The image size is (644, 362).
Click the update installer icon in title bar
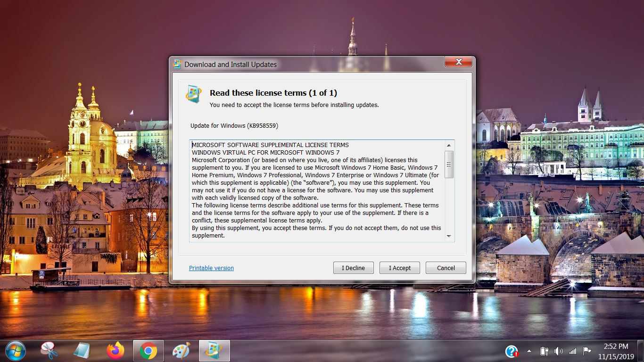177,64
